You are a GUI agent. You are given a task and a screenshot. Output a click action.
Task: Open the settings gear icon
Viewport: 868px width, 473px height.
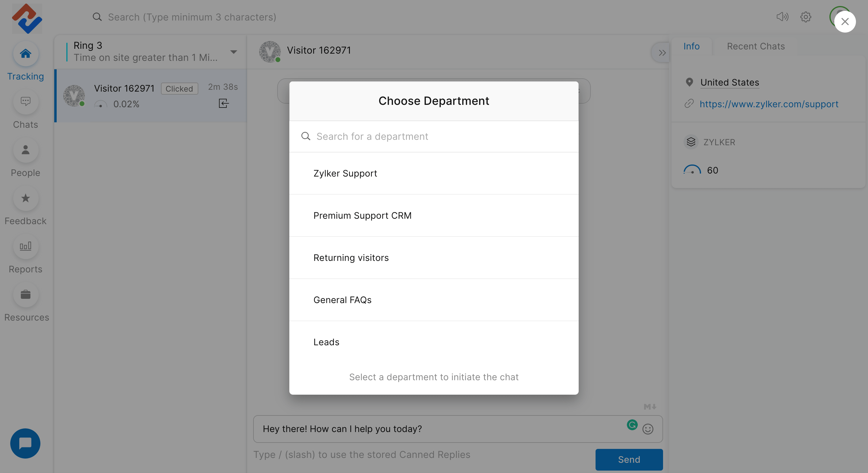coord(805,17)
